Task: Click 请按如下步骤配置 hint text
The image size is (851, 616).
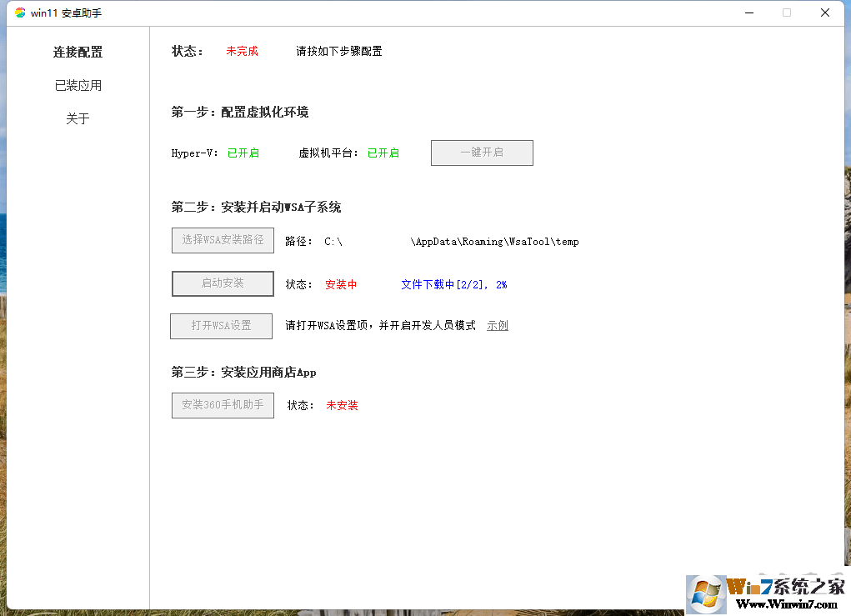Action: (x=339, y=51)
